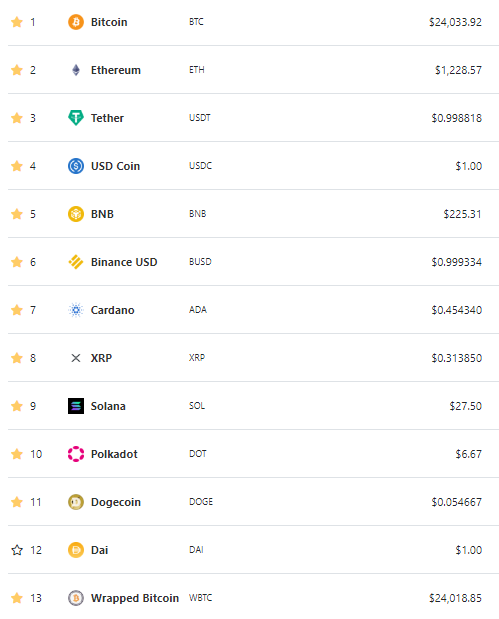Click the Ethereum diamond icon

pyautogui.click(x=76, y=70)
